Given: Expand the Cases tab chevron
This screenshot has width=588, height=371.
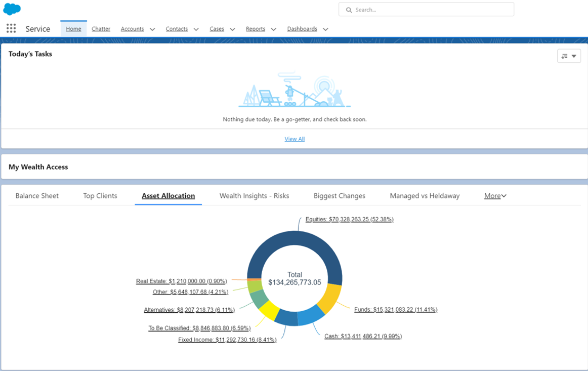Looking at the screenshot, I should coord(232,29).
